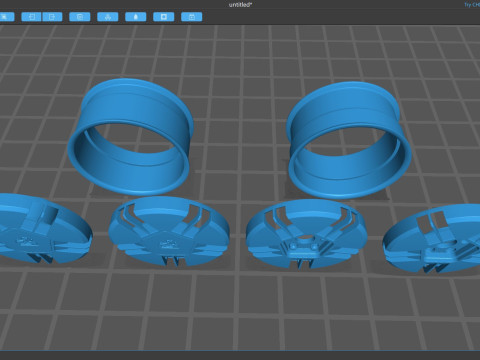Click the tree-shaped supports toolbar icon
Image resolution: width=480 pixels, height=360 pixels.
click(x=108, y=17)
